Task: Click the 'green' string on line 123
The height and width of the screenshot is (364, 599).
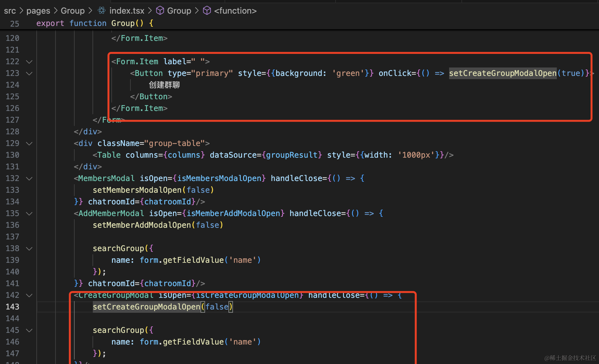Action: pos(348,73)
